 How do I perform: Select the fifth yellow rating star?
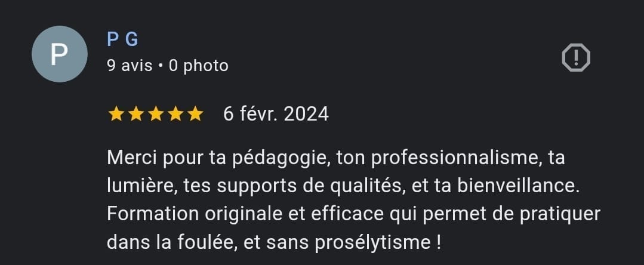195,114
